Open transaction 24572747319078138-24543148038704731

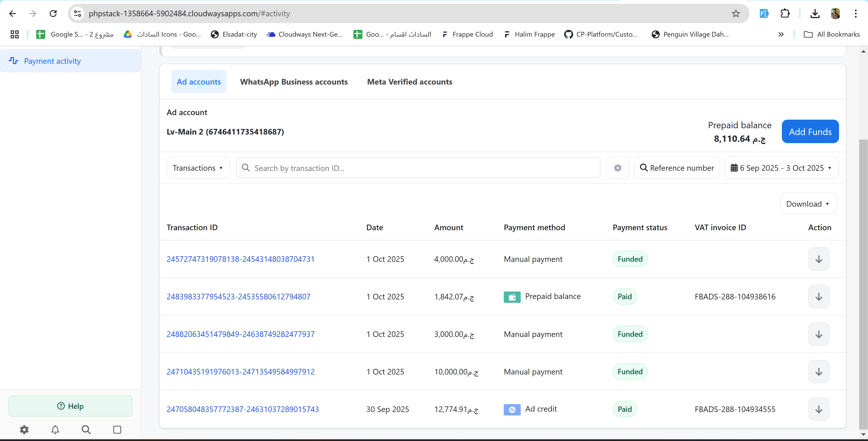pyautogui.click(x=241, y=259)
